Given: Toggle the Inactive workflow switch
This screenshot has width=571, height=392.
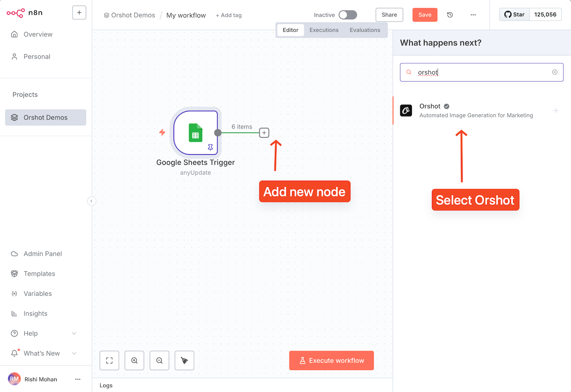Looking at the screenshot, I should pos(348,15).
